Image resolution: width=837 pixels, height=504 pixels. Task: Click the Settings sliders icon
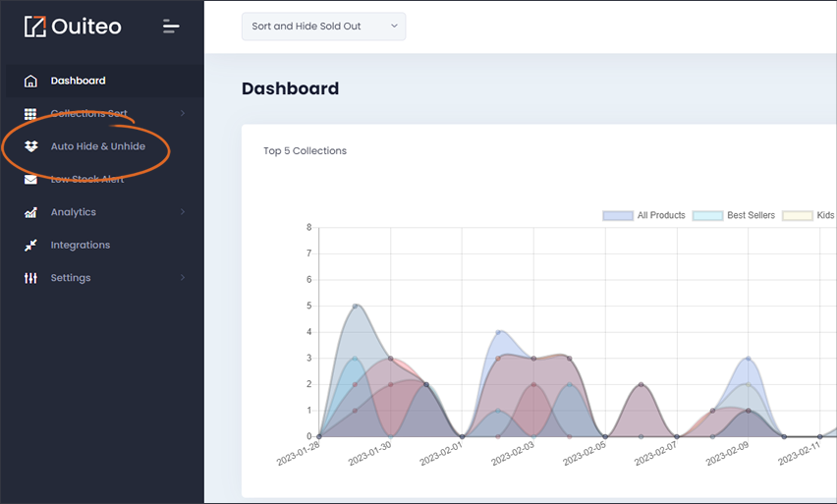click(31, 278)
